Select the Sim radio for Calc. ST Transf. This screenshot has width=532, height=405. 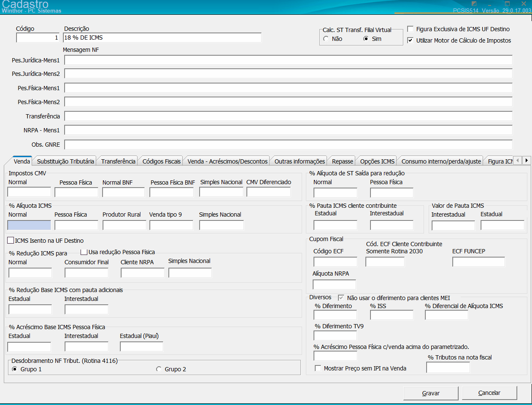[x=366, y=39]
